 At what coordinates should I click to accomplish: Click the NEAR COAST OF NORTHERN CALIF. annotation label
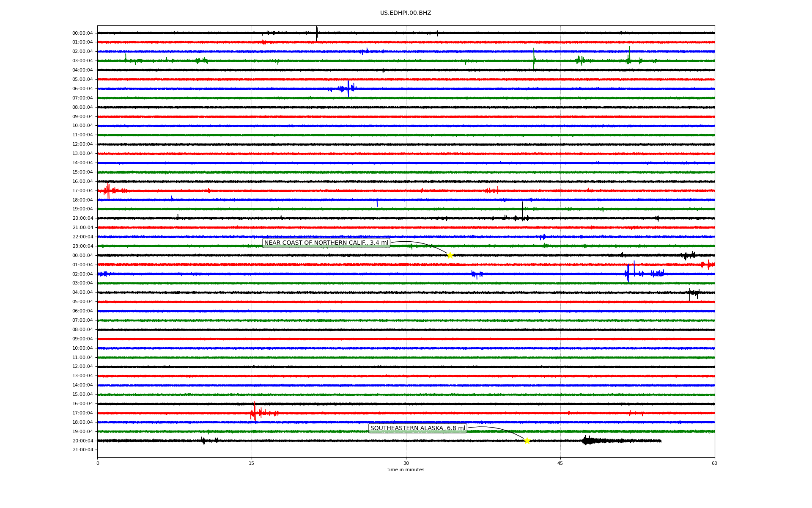click(326, 243)
